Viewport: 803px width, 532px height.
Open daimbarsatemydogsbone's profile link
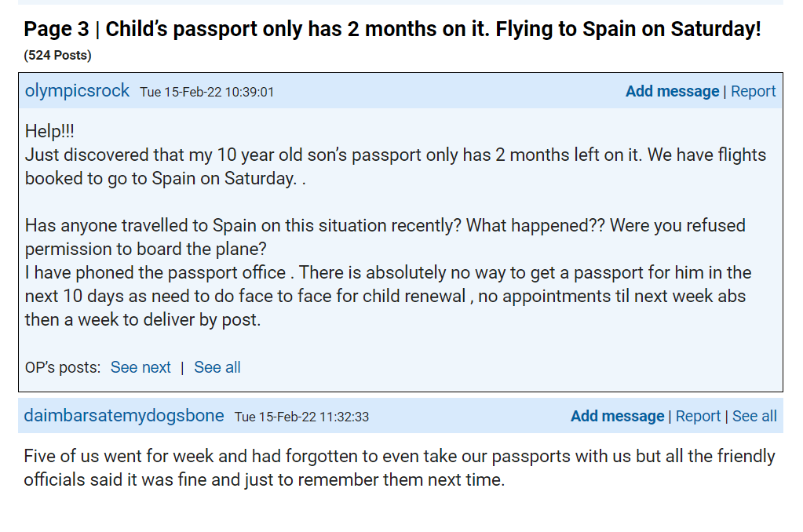124,416
